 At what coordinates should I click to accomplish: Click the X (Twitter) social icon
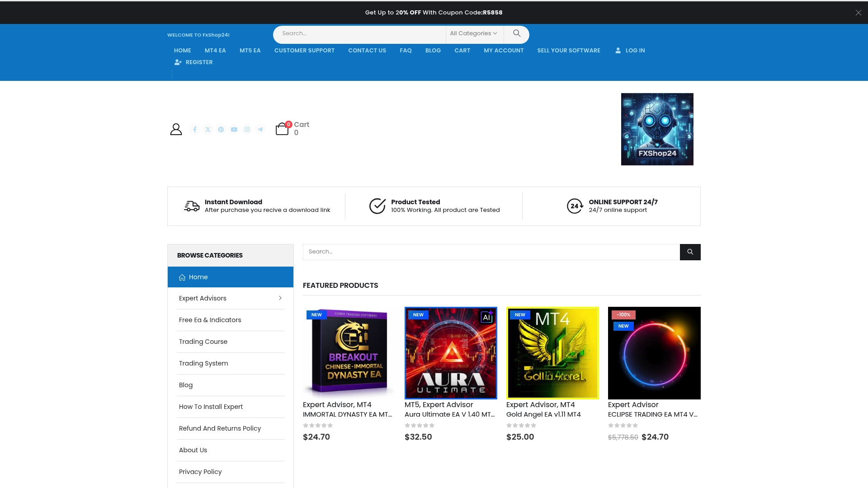208,129
